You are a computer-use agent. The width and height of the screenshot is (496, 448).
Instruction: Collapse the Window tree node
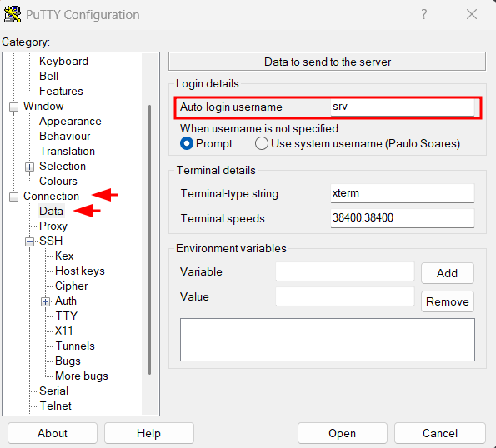pos(13,107)
